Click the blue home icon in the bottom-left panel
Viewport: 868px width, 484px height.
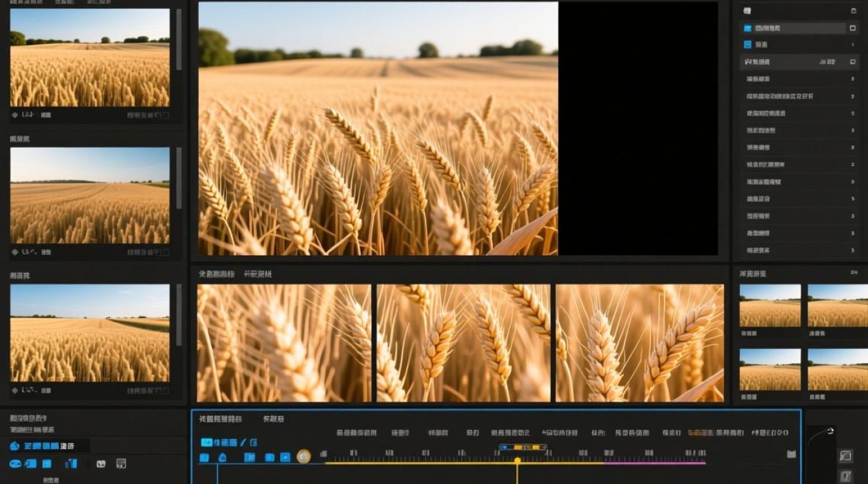(15, 446)
